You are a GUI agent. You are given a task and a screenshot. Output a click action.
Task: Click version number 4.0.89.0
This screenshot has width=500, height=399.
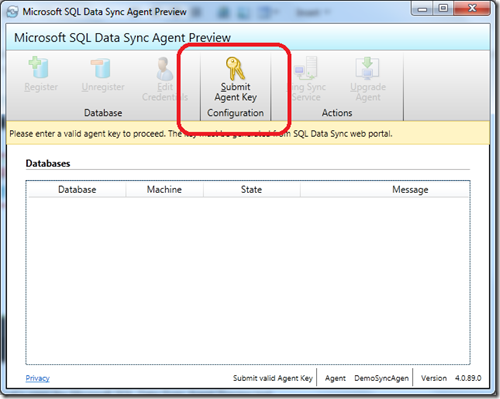pos(468,378)
